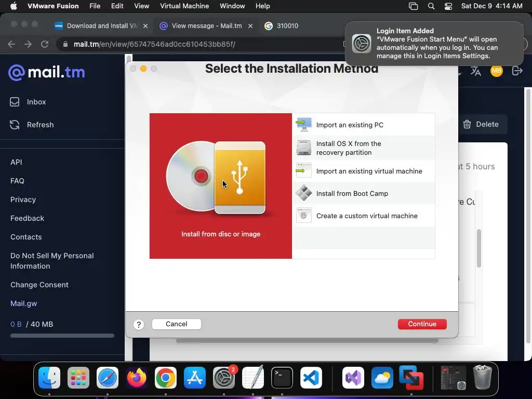
Task: Open Firefox from the Dock
Action: coord(137,378)
